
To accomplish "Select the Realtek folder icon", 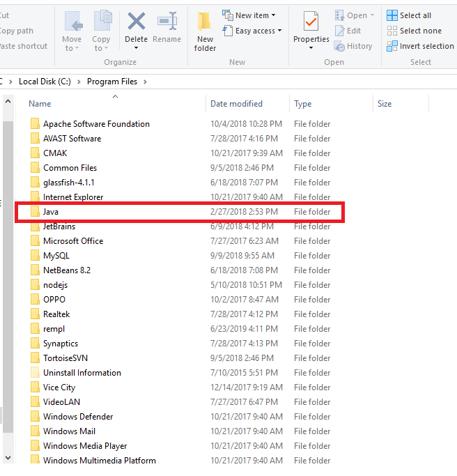I will (35, 314).
